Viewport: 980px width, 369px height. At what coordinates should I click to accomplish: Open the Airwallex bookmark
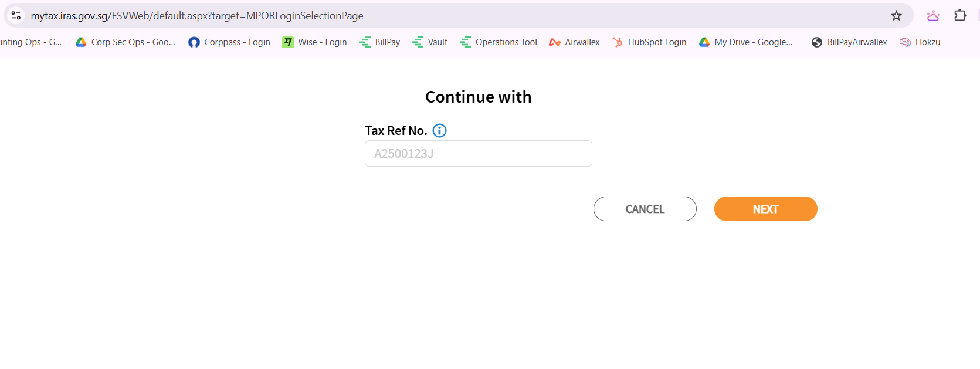574,42
